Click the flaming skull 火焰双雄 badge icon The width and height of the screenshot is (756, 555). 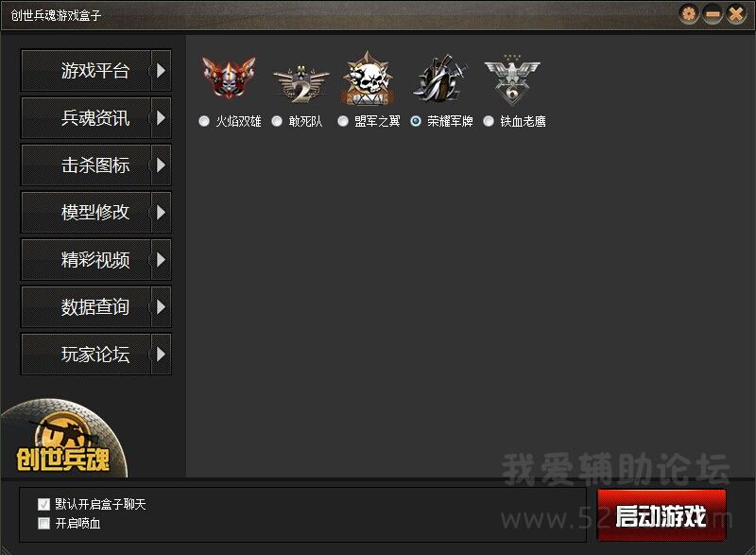point(229,78)
